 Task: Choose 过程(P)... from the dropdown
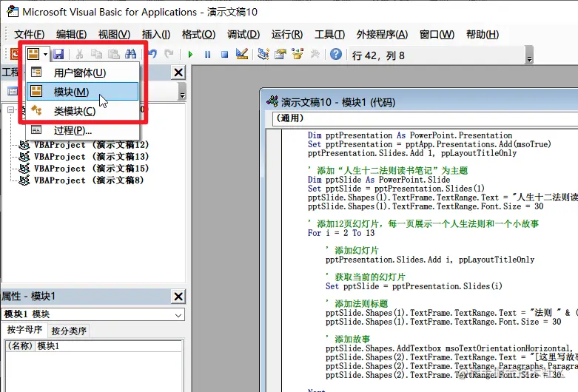[x=83, y=130]
